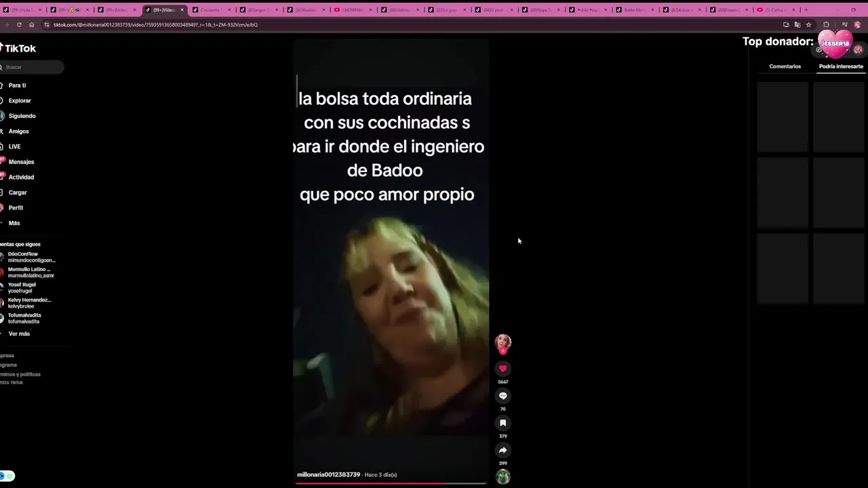Image resolution: width=868 pixels, height=488 pixels.
Task: Reload the page from the browser toolbar
Action: tap(19, 24)
